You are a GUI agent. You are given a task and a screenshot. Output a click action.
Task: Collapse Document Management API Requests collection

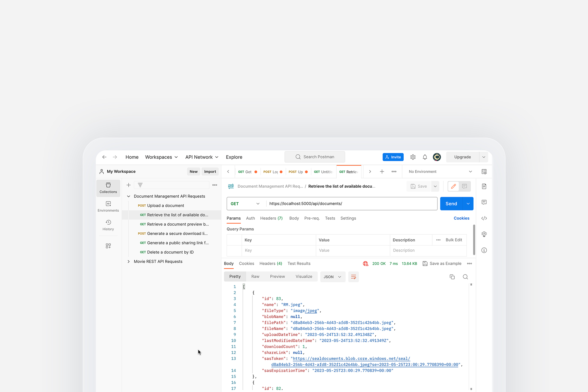tap(129, 196)
